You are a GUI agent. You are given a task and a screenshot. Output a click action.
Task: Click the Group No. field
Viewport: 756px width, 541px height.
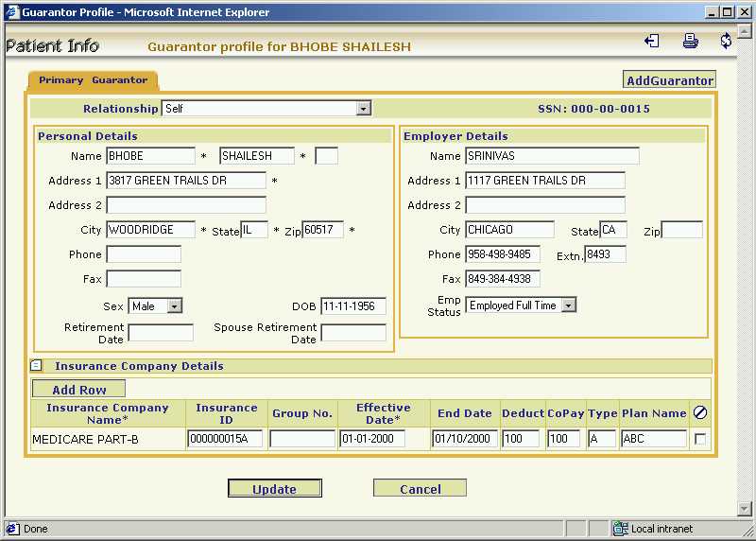tap(302, 439)
